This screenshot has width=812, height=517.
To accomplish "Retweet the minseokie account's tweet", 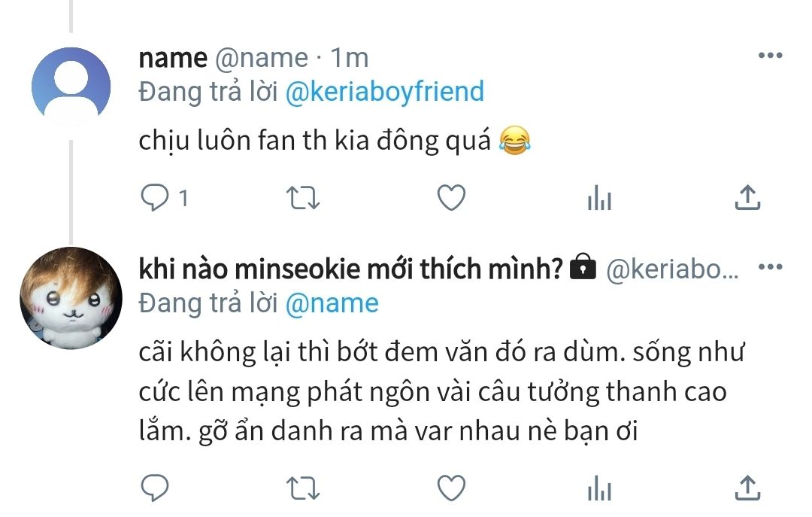I will pyautogui.click(x=304, y=488).
